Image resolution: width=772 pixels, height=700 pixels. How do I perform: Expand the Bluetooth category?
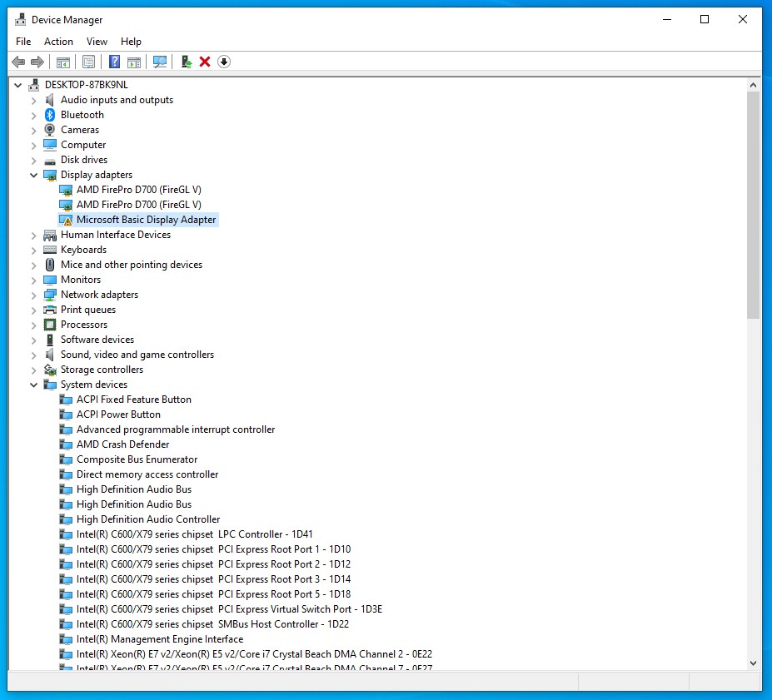click(33, 115)
